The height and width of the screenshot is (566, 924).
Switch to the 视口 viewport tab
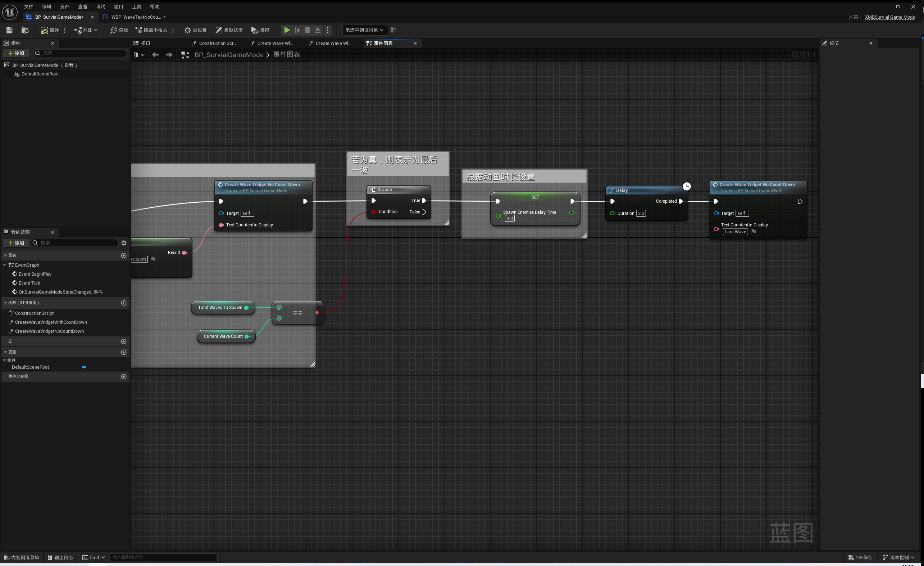(142, 43)
